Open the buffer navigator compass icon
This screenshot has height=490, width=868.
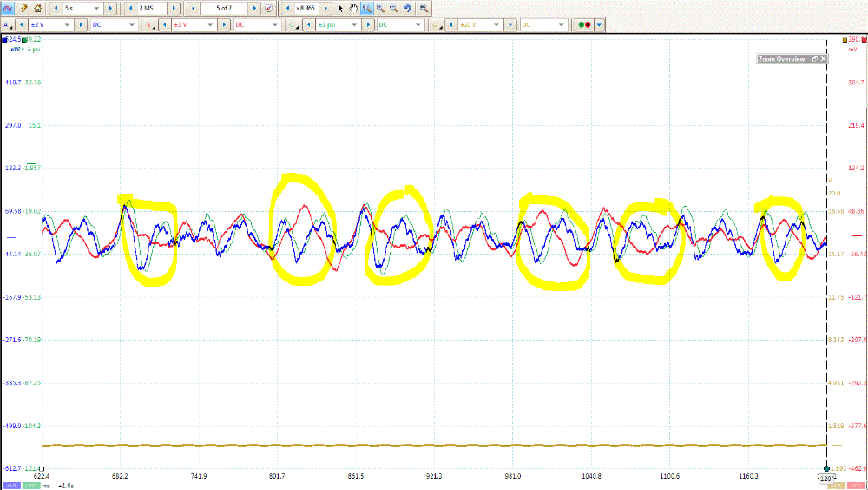(x=268, y=8)
